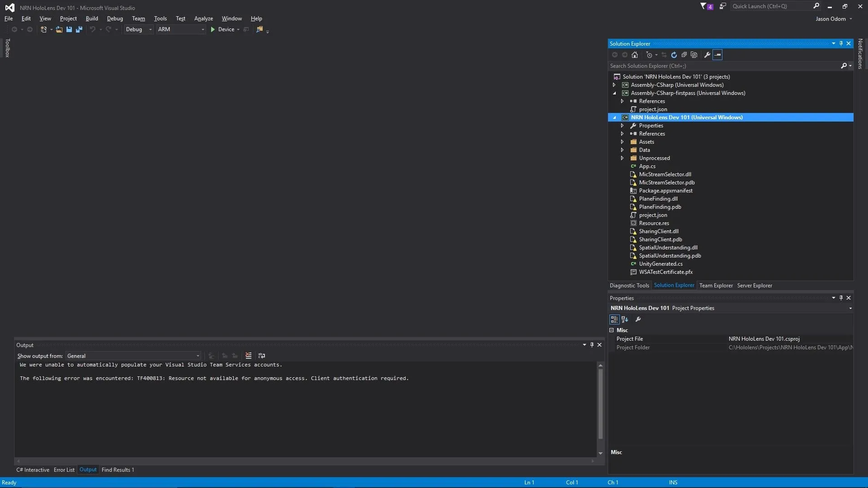Open the Debug solution configuration dropdown
Screen dimensions: 868x488
point(138,29)
